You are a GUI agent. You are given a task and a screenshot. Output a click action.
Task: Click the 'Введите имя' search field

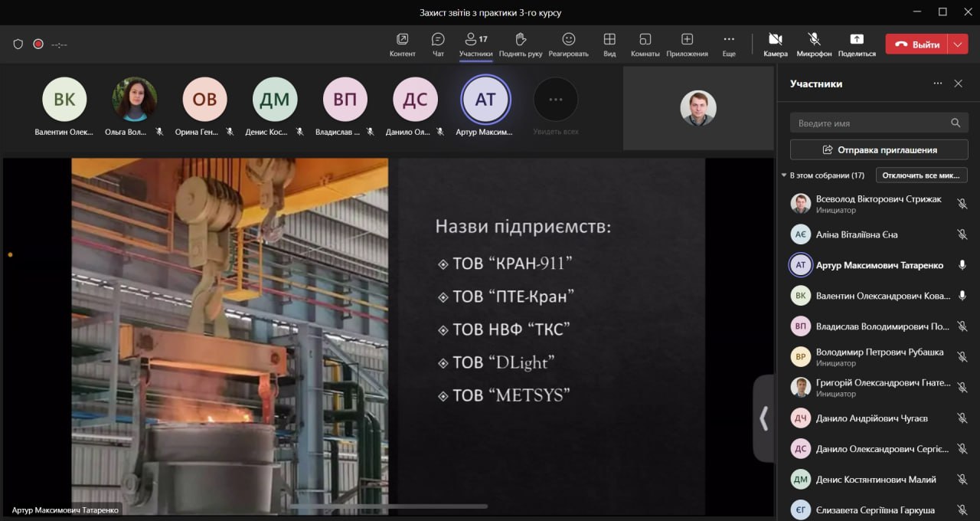point(870,123)
